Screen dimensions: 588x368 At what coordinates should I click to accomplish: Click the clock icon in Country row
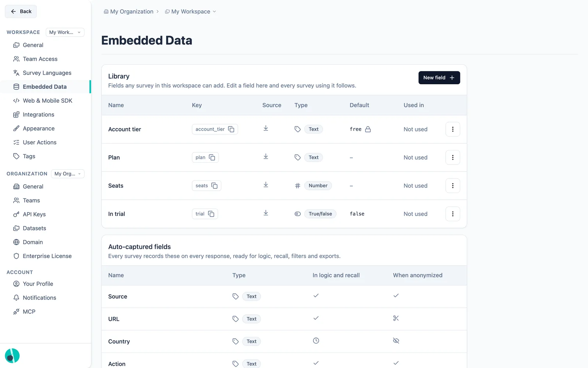click(x=316, y=341)
